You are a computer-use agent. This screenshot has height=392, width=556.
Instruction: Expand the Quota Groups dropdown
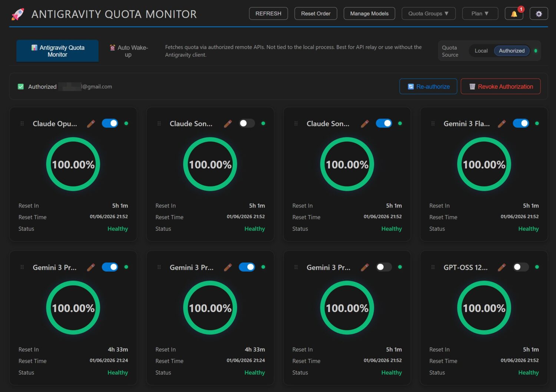pos(428,14)
